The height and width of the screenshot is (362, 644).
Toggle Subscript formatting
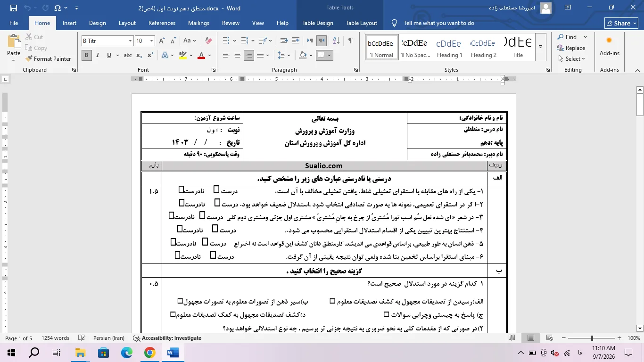point(139,55)
